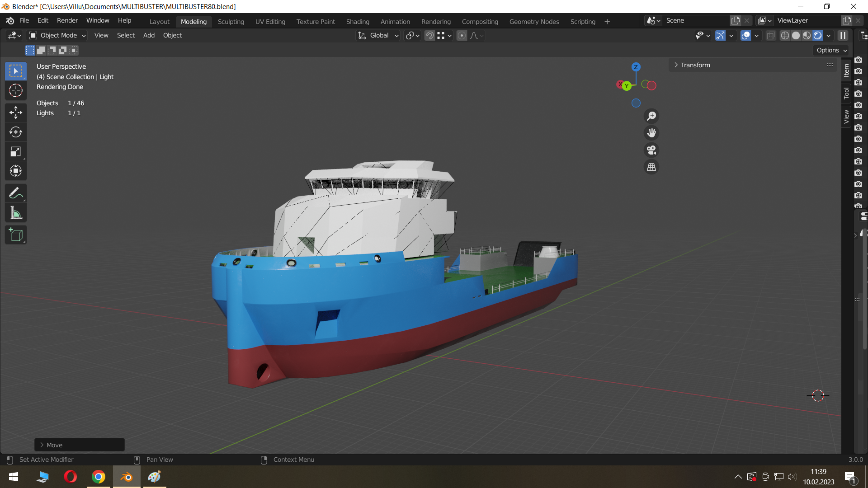Add a new ViewLayer with copy button
Viewport: 868px width, 488px height.
pos(847,21)
